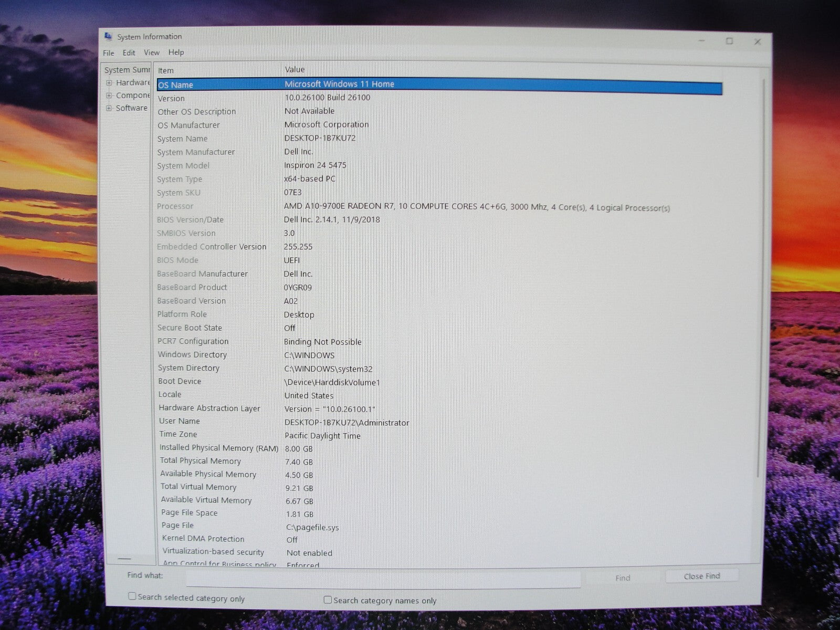The height and width of the screenshot is (630, 840).
Task: Select the Time Zone row
Action: [439, 435]
